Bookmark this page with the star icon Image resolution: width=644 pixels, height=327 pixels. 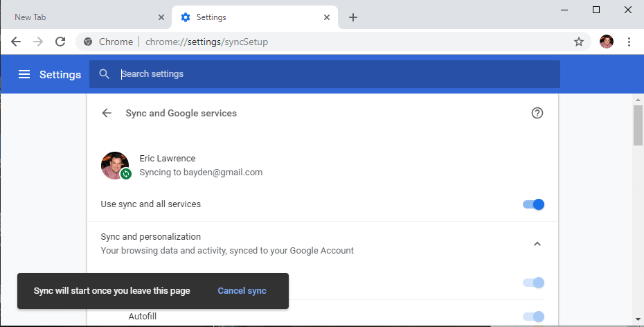pos(579,42)
